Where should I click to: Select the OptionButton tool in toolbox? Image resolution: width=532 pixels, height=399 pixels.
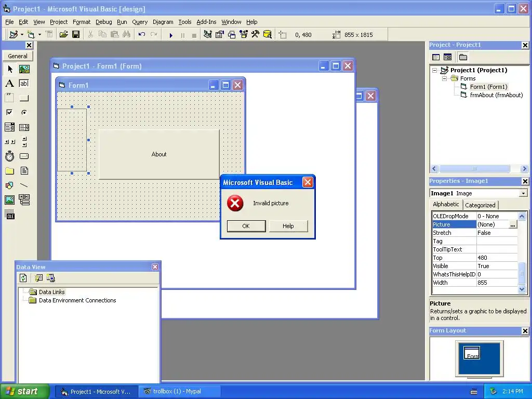(24, 112)
